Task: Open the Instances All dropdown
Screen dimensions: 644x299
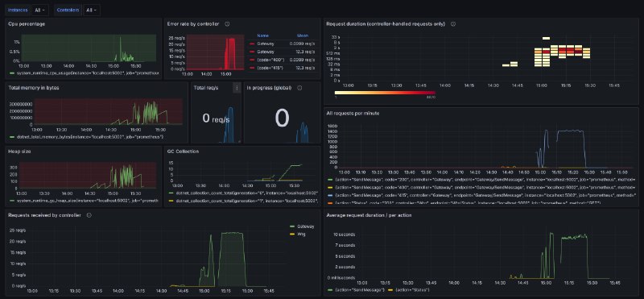Action: [x=39, y=10]
